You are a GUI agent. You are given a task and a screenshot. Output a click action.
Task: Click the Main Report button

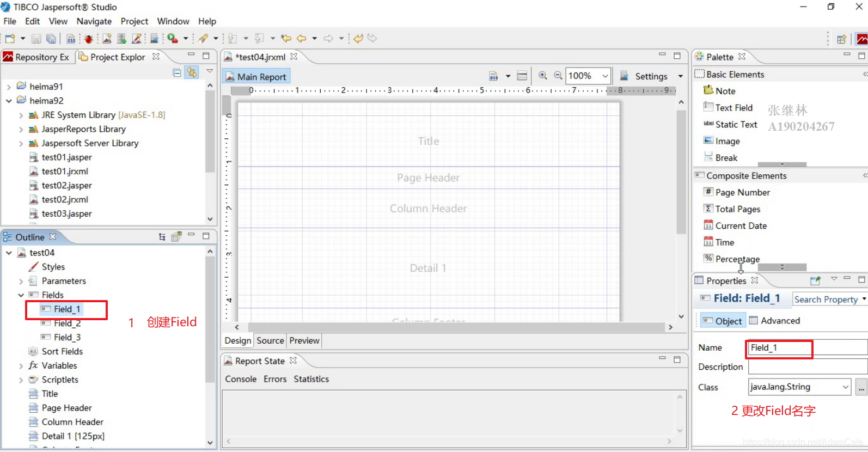point(256,77)
